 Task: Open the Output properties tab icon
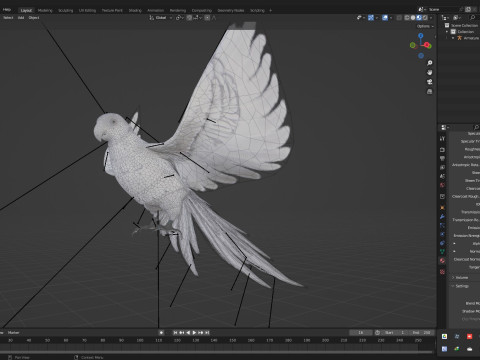coord(442,158)
